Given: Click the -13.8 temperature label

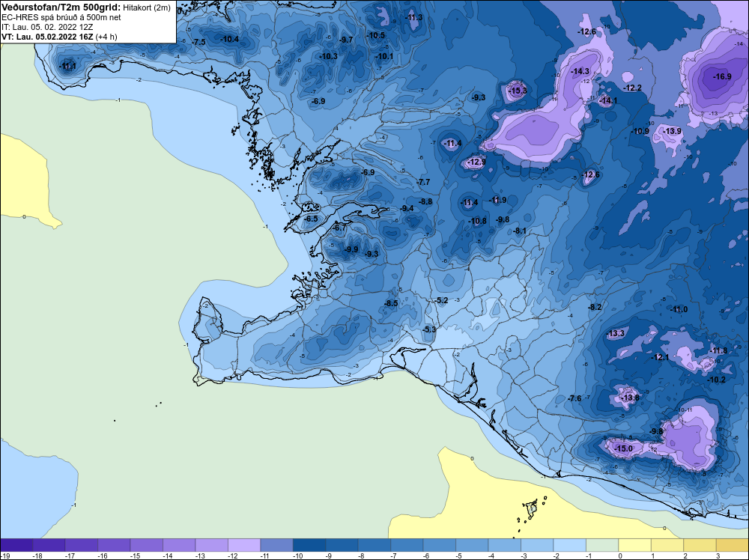Looking at the screenshot, I should pyautogui.click(x=630, y=398).
